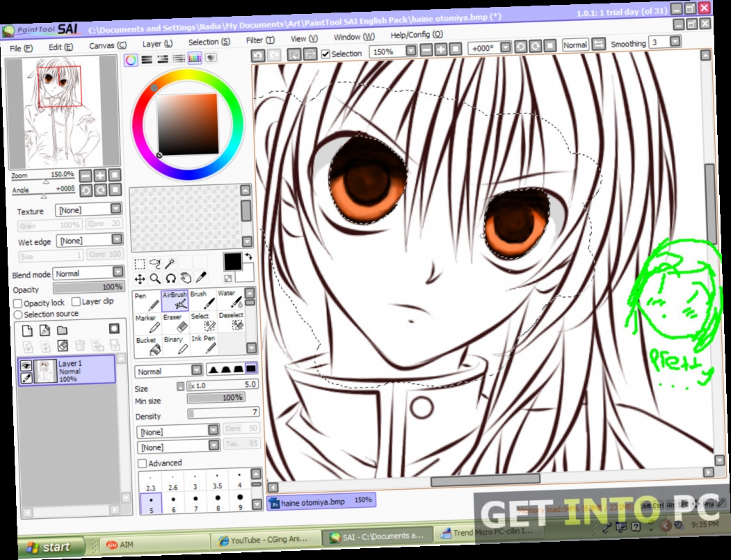Select the AirBrush tool
This screenshot has width=731, height=560.
pos(175,301)
